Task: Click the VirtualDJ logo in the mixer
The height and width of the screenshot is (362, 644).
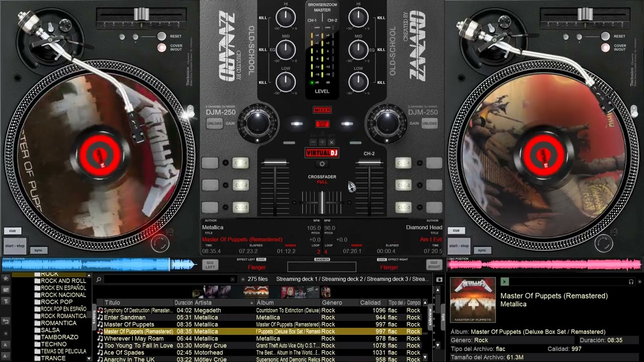Action: [x=322, y=153]
